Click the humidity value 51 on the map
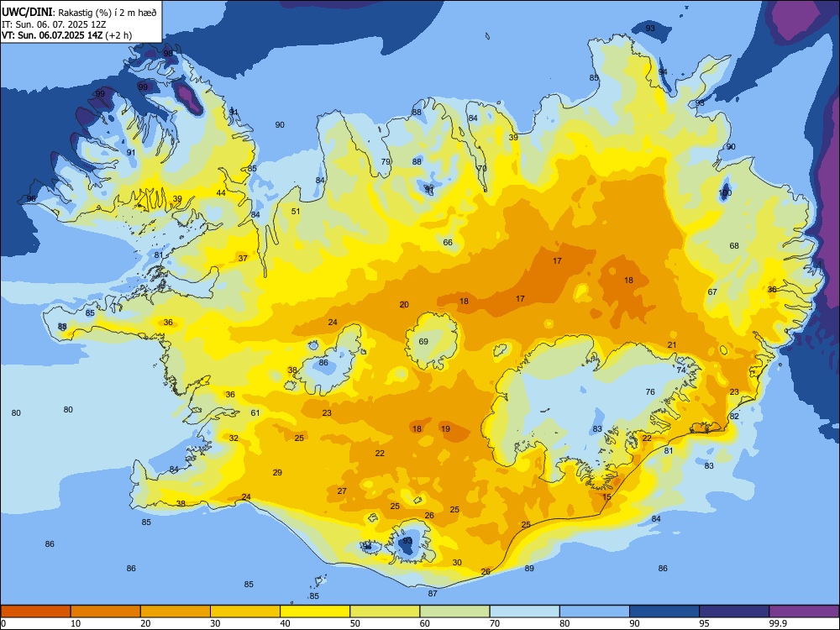 296,211
